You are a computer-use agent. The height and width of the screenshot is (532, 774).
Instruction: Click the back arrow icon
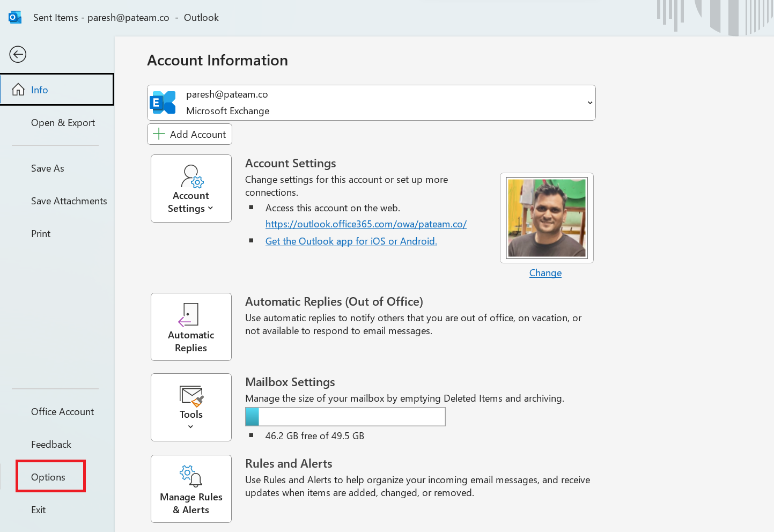pyautogui.click(x=18, y=54)
